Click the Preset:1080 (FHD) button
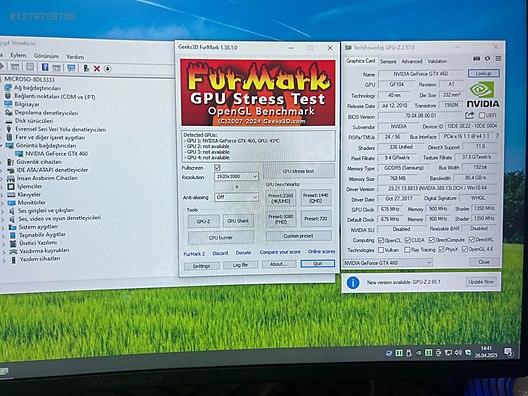 coord(280,219)
